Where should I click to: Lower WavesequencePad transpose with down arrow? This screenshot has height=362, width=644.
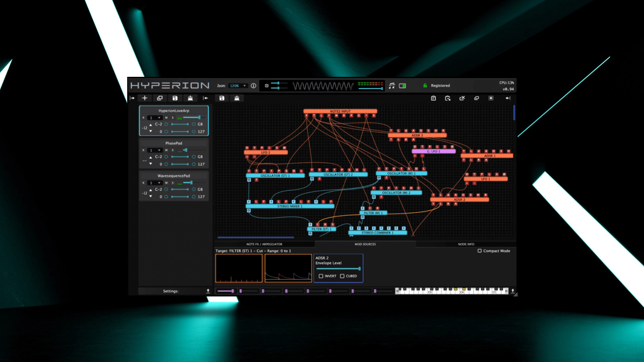(x=151, y=196)
